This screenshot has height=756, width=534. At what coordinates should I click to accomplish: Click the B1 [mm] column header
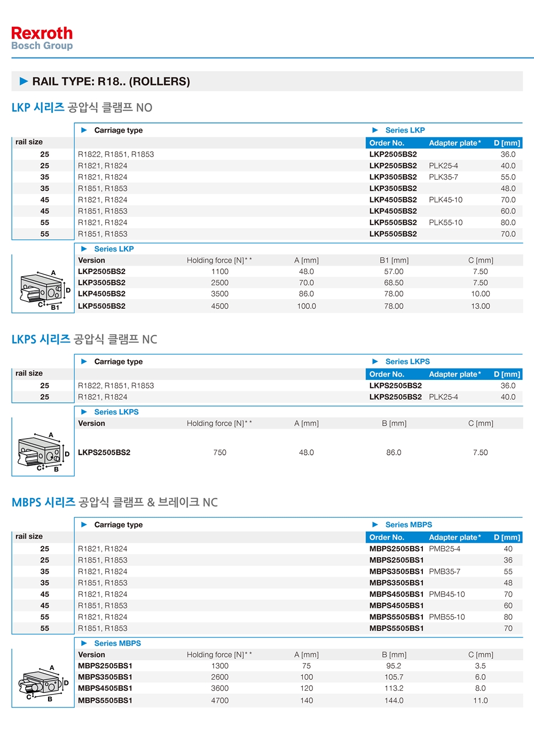[x=394, y=260]
